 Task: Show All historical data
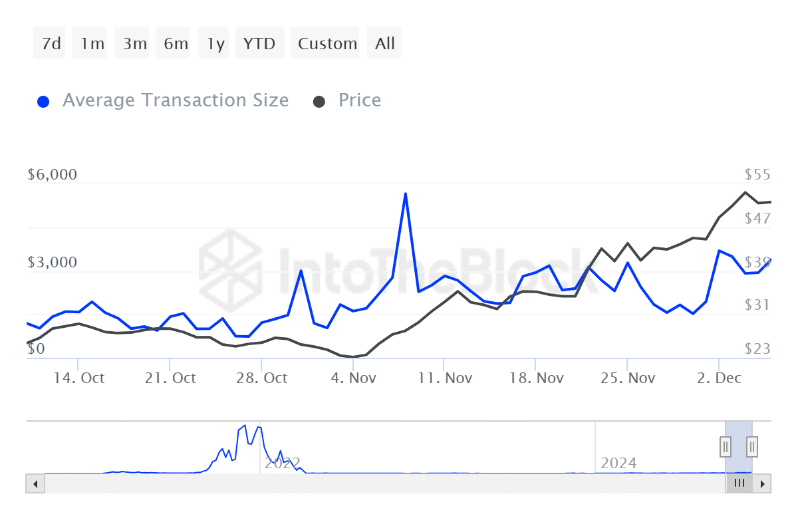click(x=384, y=44)
